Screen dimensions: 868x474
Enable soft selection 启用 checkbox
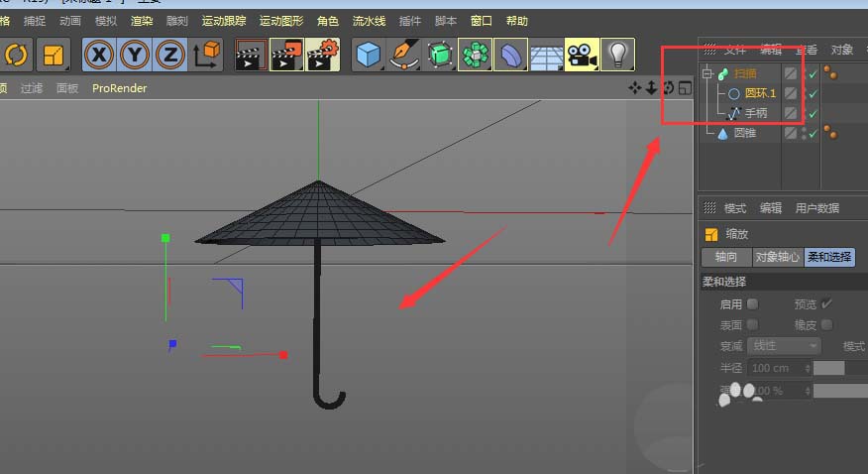pyautogui.click(x=752, y=304)
